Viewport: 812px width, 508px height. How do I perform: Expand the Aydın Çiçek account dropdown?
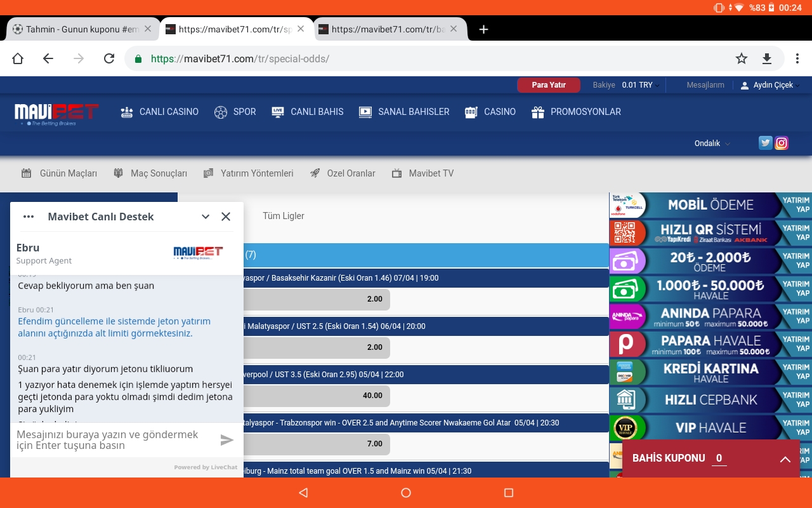tap(771, 85)
